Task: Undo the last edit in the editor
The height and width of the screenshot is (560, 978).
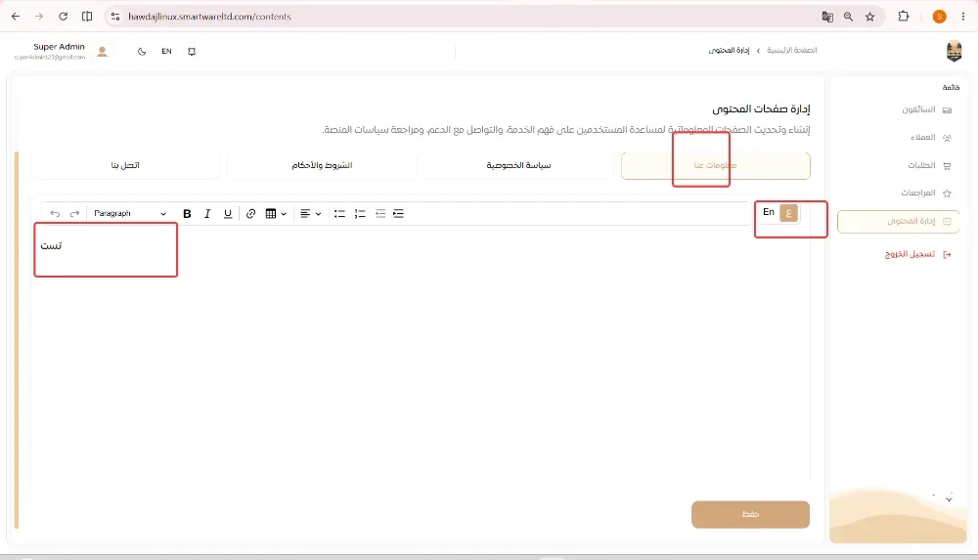Action: (55, 213)
